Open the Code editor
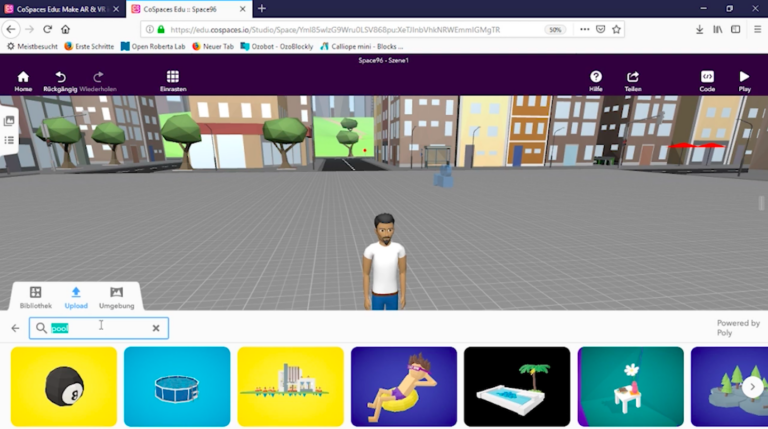Image resolution: width=768 pixels, height=429 pixels. tap(707, 81)
